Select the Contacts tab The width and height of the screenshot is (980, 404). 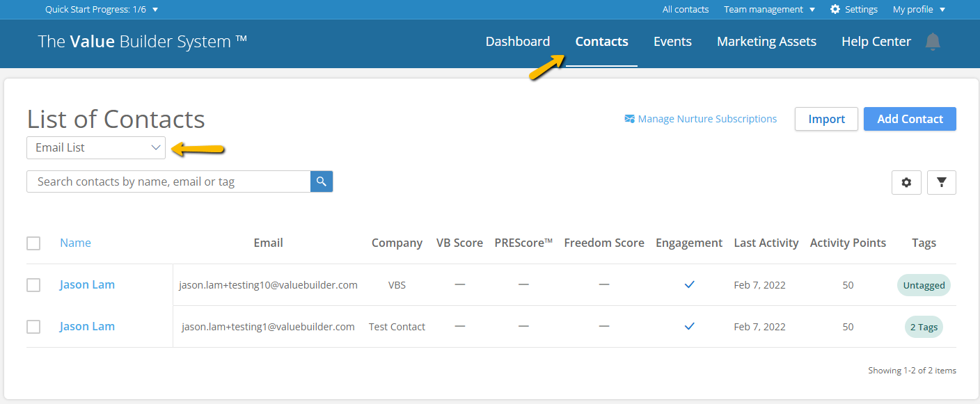coord(601,42)
